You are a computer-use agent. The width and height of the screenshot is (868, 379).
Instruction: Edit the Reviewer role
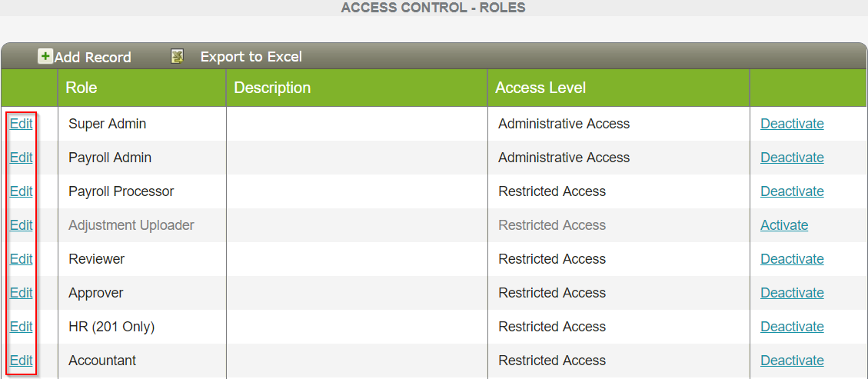(x=21, y=259)
